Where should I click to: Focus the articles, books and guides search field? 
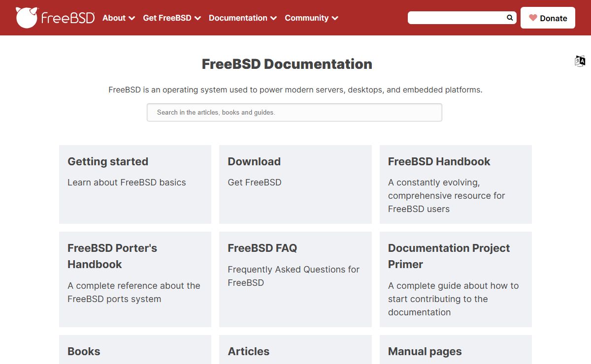point(295,112)
